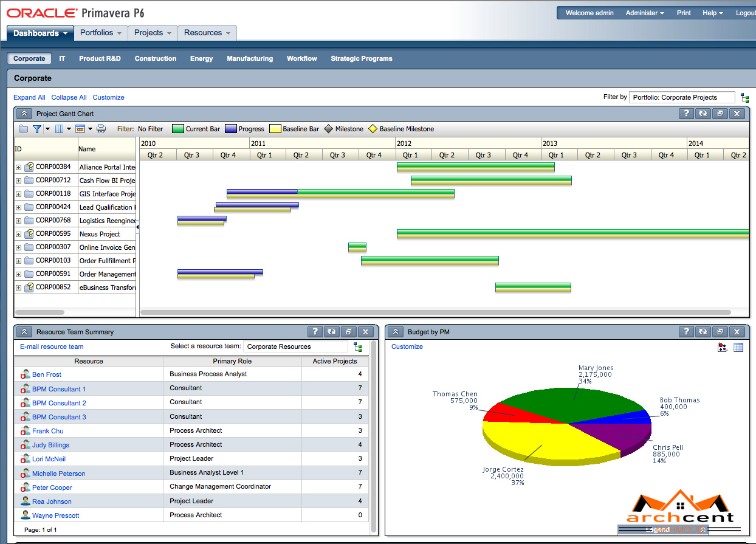Expand the CORP00424 row
Image resolution: width=756 pixels, height=544 pixels.
(19, 207)
